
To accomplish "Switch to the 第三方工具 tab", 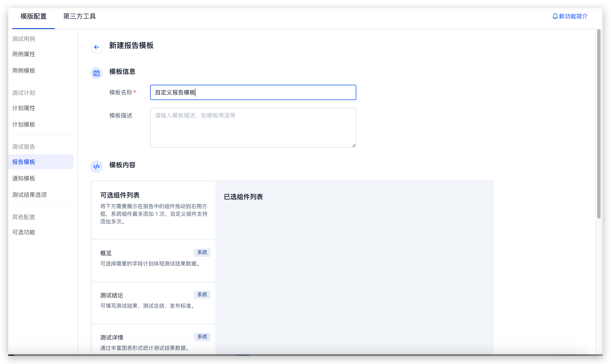I will coord(79,16).
